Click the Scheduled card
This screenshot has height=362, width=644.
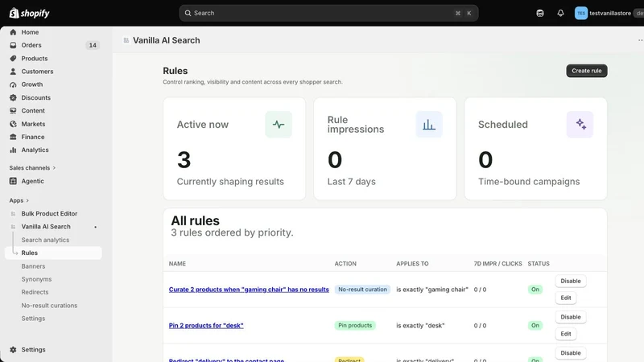[x=535, y=149]
